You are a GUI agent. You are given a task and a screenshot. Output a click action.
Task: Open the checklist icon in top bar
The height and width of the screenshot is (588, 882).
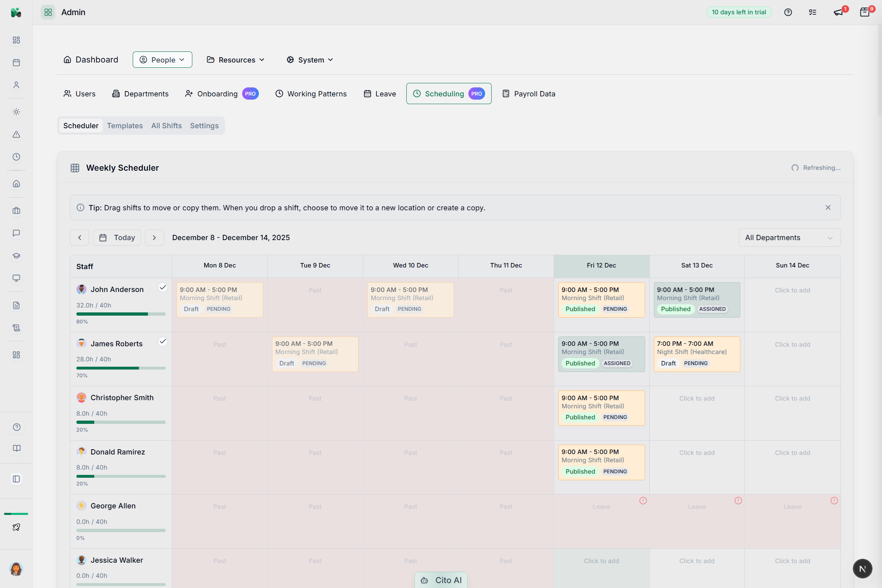(813, 12)
